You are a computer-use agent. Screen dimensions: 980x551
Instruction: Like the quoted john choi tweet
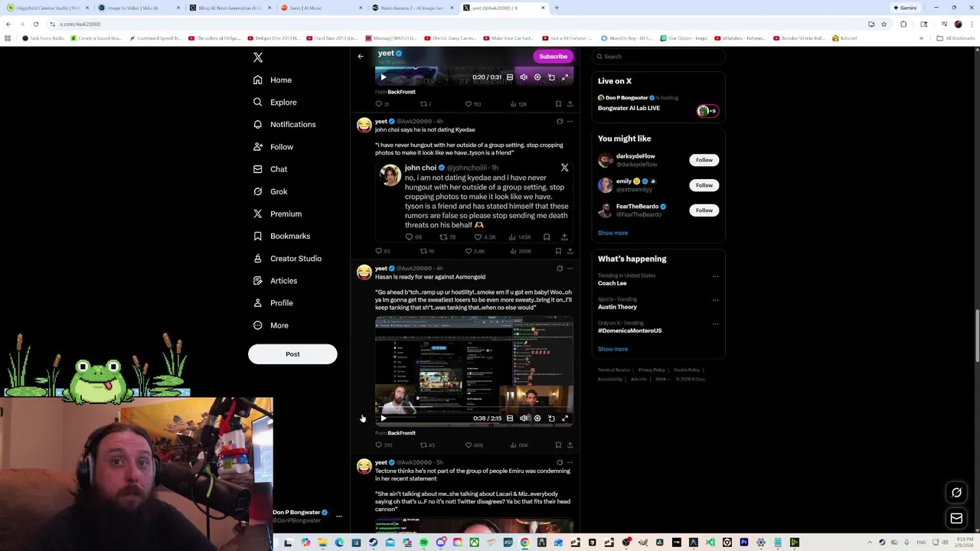tap(485, 237)
